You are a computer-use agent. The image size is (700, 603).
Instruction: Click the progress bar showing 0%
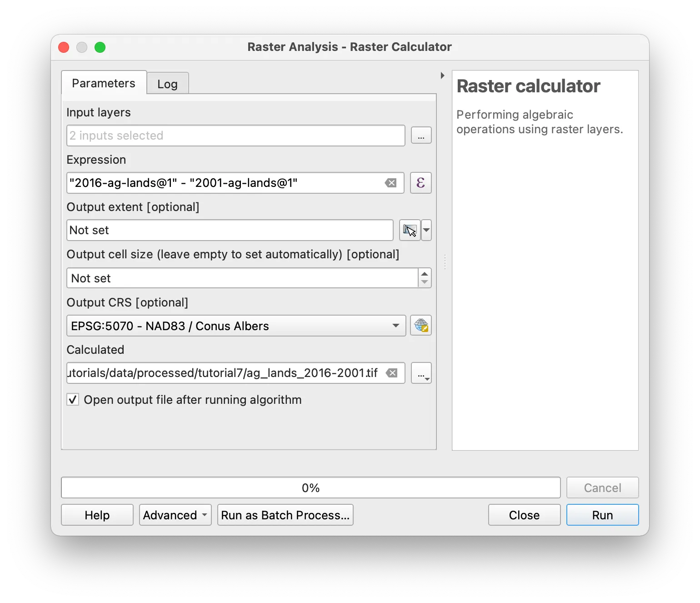pyautogui.click(x=311, y=487)
